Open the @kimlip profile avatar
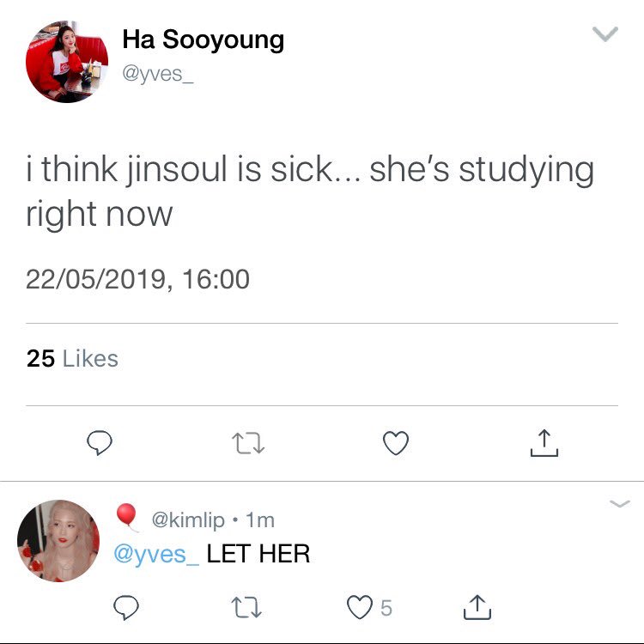 (x=58, y=540)
